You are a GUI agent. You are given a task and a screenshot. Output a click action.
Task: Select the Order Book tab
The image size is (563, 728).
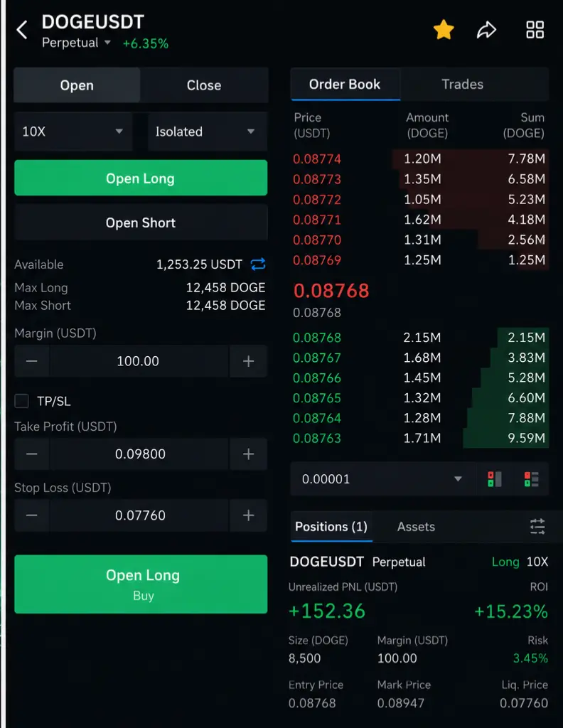345,84
